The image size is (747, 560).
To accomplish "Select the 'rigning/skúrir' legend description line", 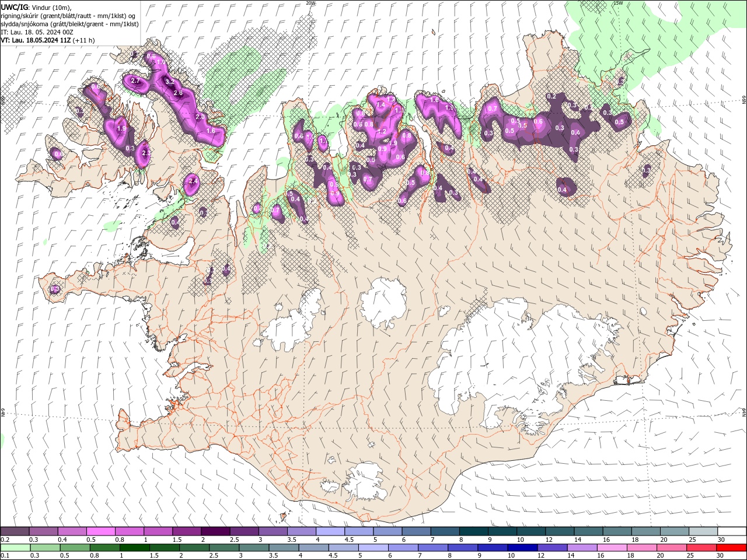I will tap(69, 16).
